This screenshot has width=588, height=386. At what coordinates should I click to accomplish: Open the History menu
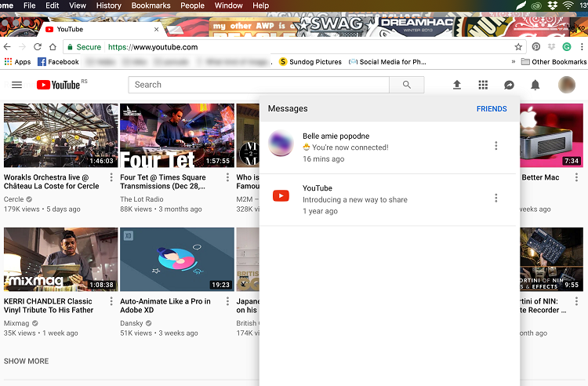[109, 5]
